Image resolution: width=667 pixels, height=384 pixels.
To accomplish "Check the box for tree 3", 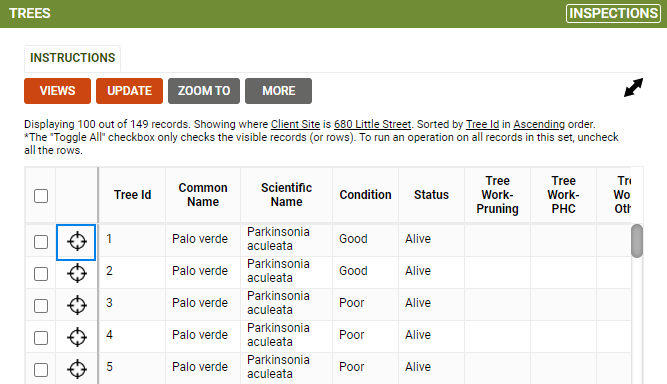I will click(41, 306).
